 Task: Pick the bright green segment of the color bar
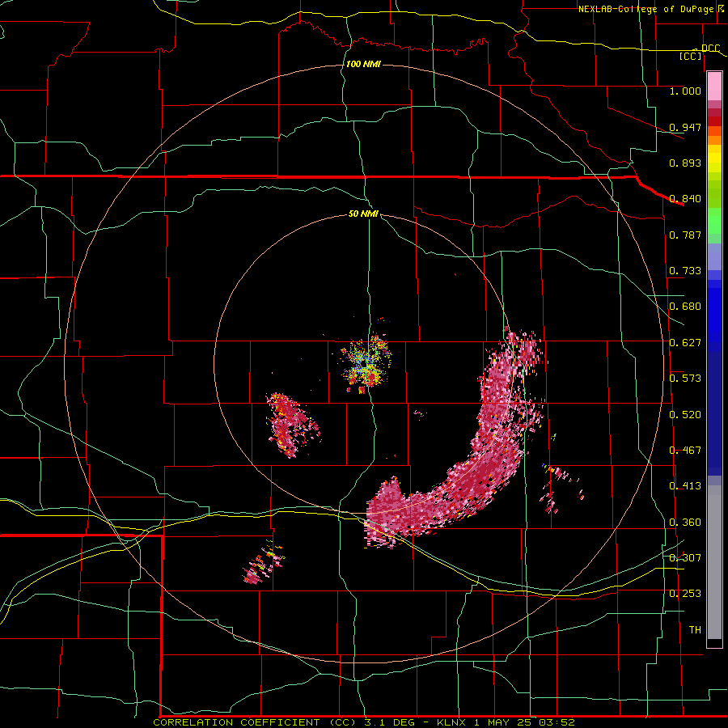[714, 221]
